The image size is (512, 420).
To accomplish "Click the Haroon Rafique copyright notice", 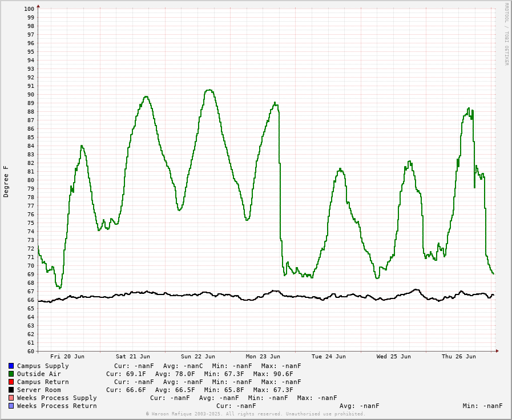I will 256,414.
